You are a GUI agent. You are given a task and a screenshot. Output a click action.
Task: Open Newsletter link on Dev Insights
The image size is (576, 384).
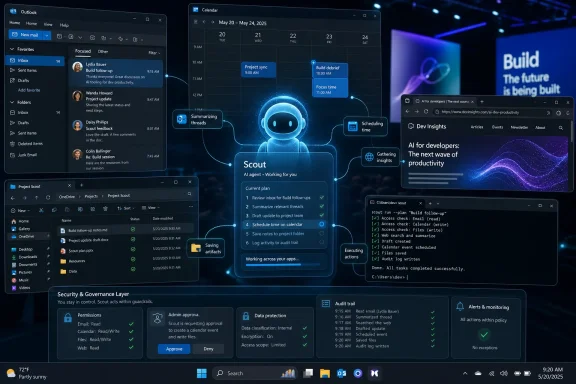click(x=519, y=127)
